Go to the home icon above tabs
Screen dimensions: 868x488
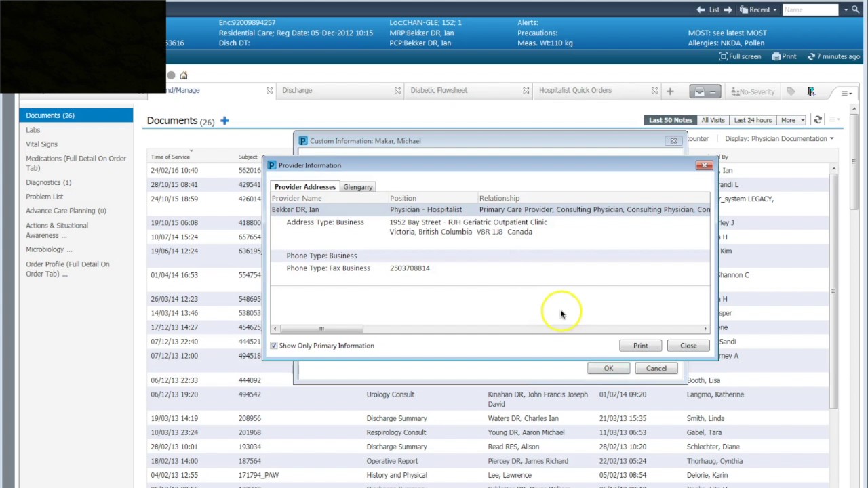[x=184, y=75]
